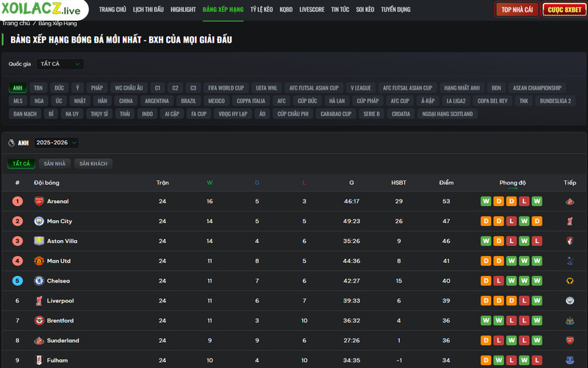The height and width of the screenshot is (368, 588).
Task: Click Arsenal's latest green W form badge
Action: click(x=537, y=201)
